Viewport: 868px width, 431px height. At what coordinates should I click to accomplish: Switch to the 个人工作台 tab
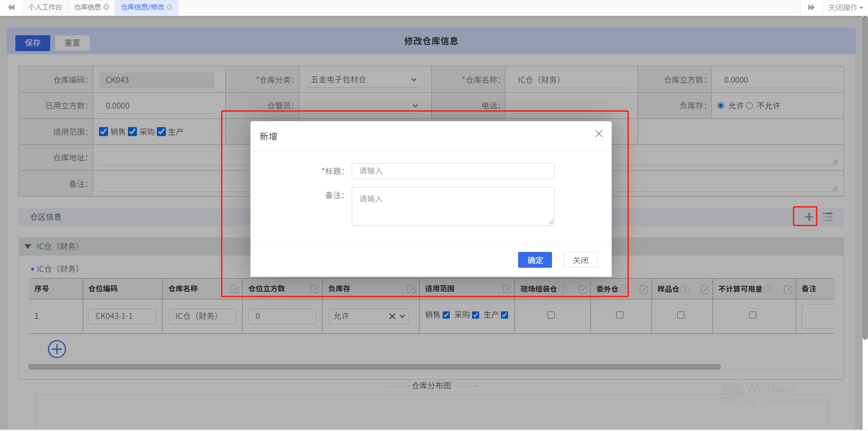pyautogui.click(x=45, y=7)
